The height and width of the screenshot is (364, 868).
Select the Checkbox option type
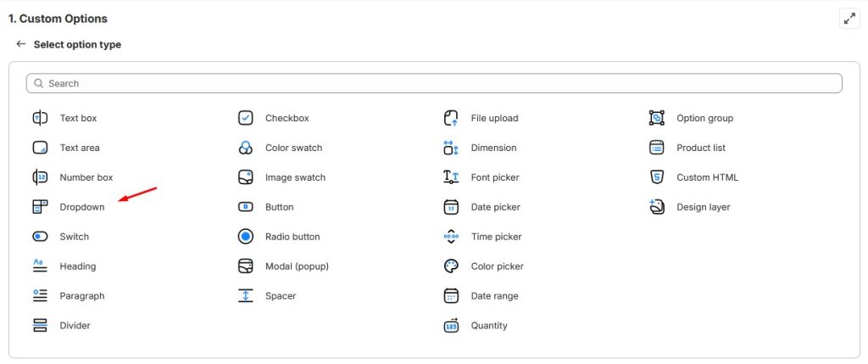coord(287,118)
